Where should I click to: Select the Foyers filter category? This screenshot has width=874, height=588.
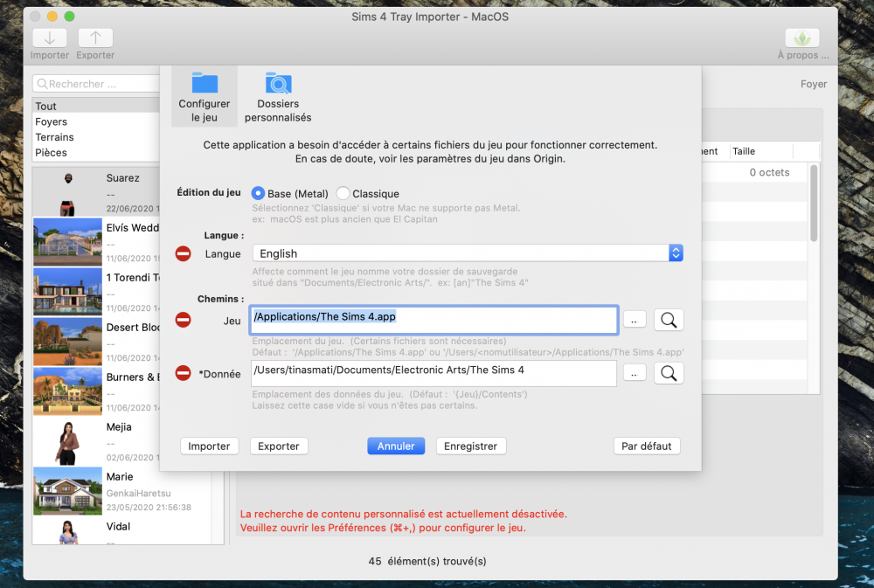coord(96,121)
